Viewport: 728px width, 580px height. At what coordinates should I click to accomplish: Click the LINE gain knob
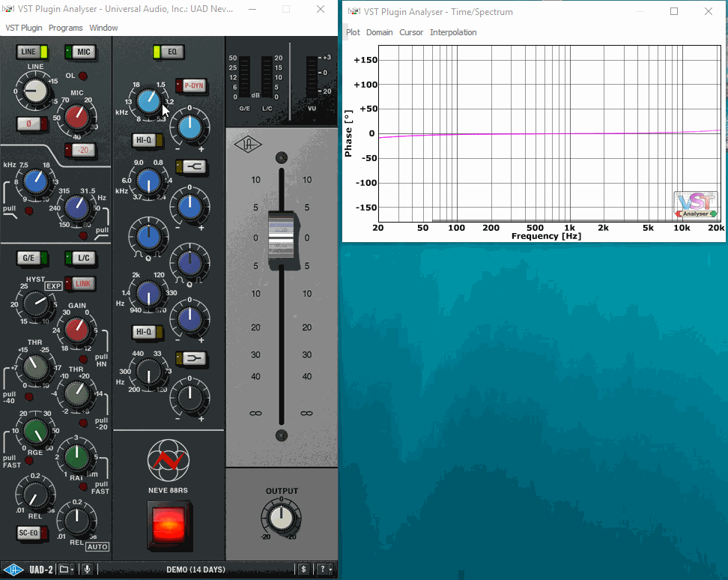(x=35, y=91)
